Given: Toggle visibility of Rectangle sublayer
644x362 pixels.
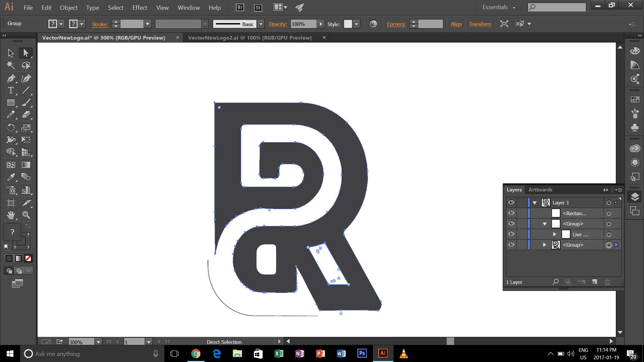Looking at the screenshot, I should [511, 213].
